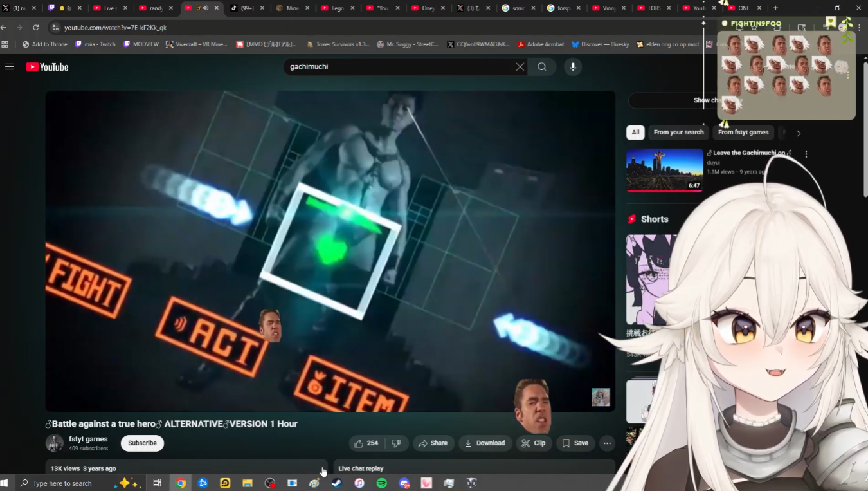868x491 pixels.
Task: Like the video with thumbs up
Action: [x=366, y=443]
